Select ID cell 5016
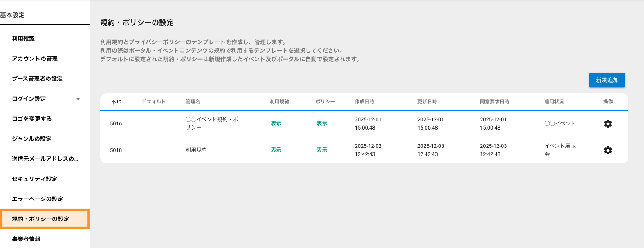 click(x=116, y=124)
